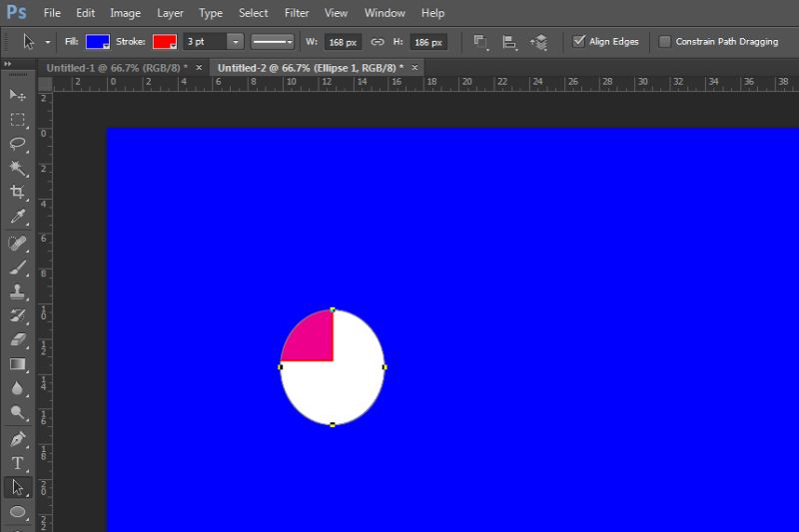Open the Type menu
Viewport: 799px width, 532px height.
(211, 13)
